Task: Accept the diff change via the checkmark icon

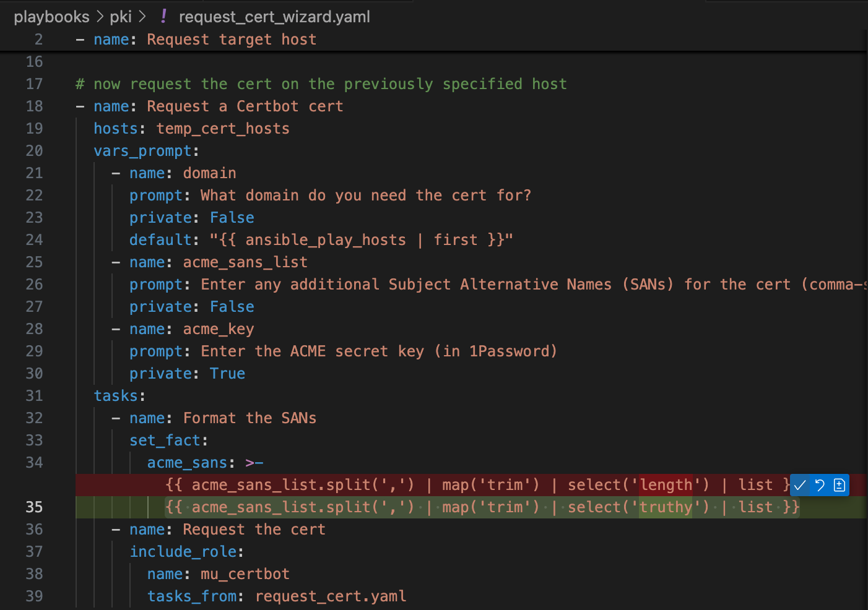Action: (x=801, y=485)
